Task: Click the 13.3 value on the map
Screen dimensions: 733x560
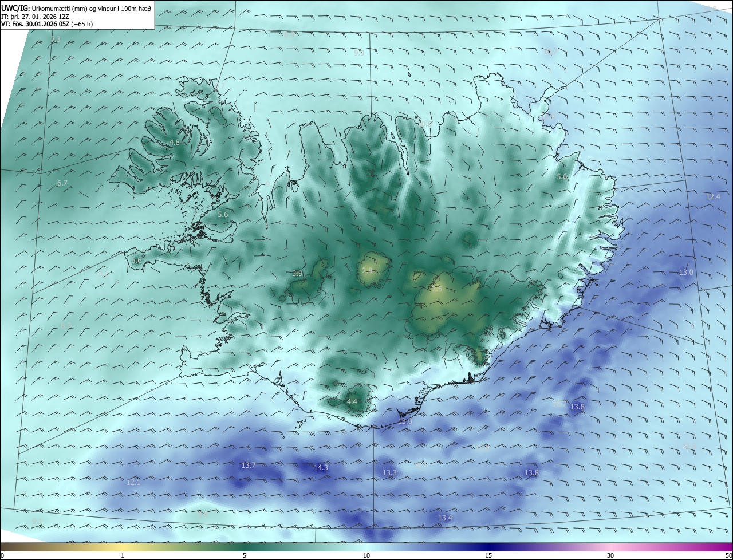Action: coord(389,473)
